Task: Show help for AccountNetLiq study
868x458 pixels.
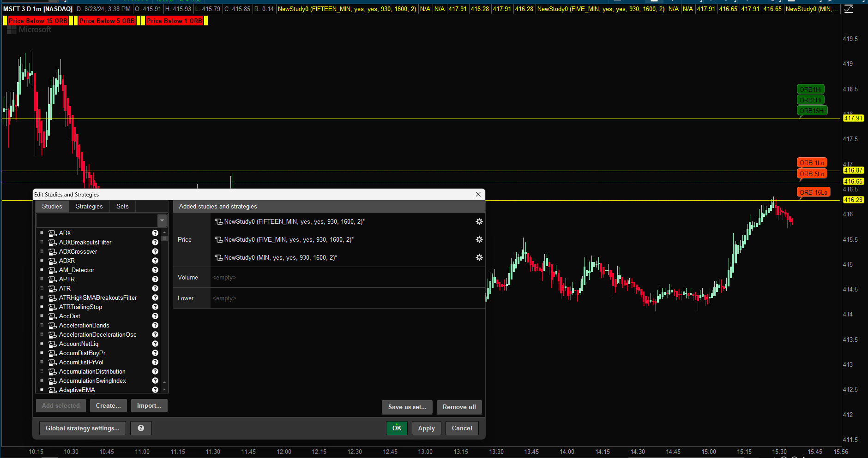Action: point(155,344)
